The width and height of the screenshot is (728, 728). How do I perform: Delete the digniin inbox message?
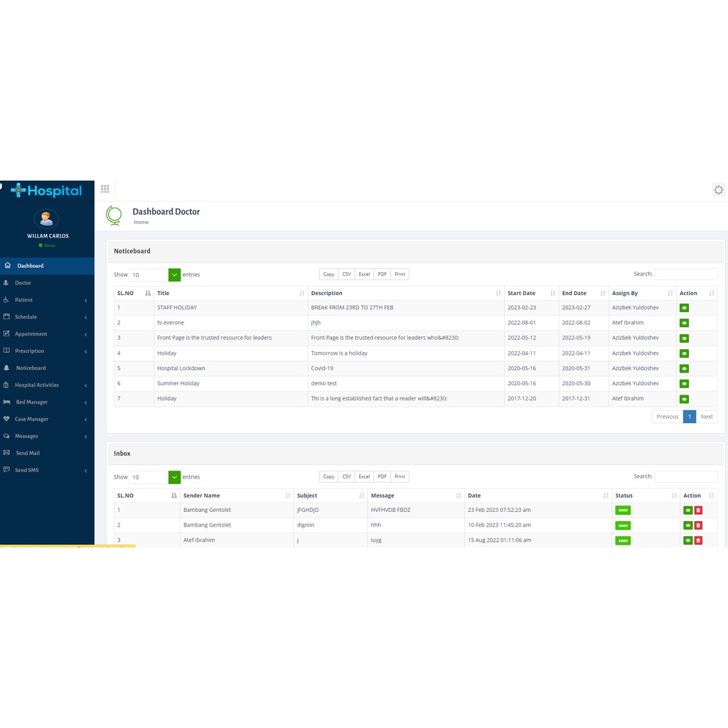pos(698,525)
